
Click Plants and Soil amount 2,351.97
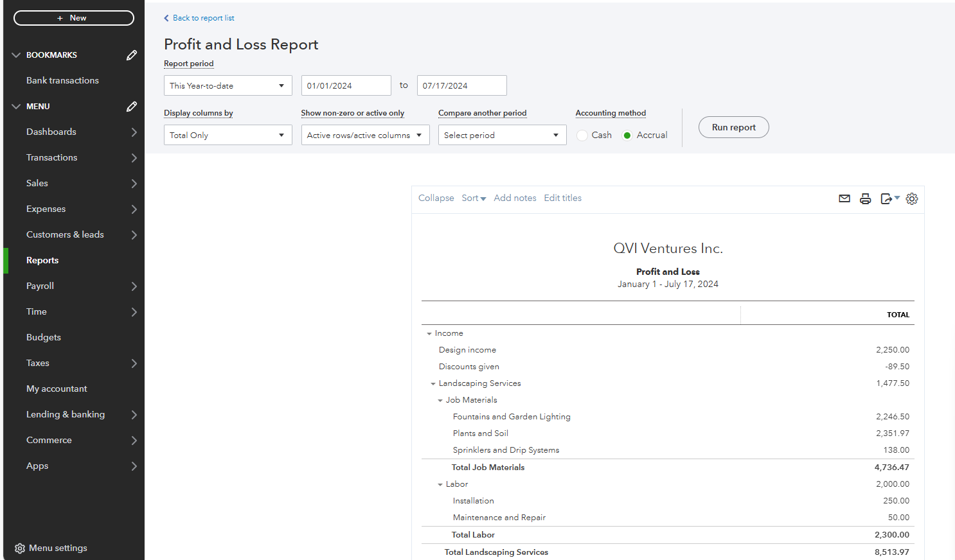click(x=893, y=433)
